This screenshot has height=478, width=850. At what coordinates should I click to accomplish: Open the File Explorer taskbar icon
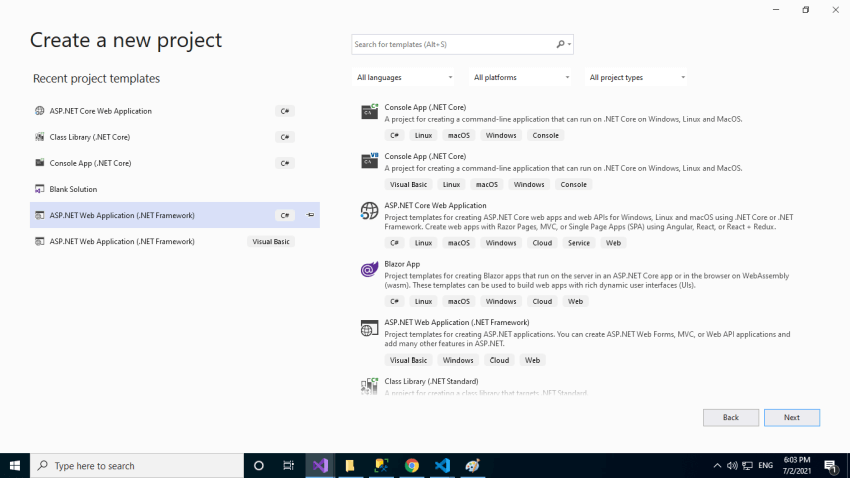(350, 466)
